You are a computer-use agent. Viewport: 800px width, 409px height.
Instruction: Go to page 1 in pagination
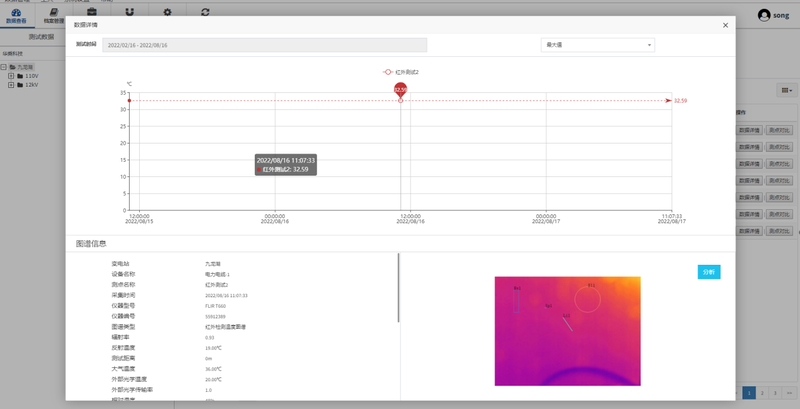pos(748,393)
